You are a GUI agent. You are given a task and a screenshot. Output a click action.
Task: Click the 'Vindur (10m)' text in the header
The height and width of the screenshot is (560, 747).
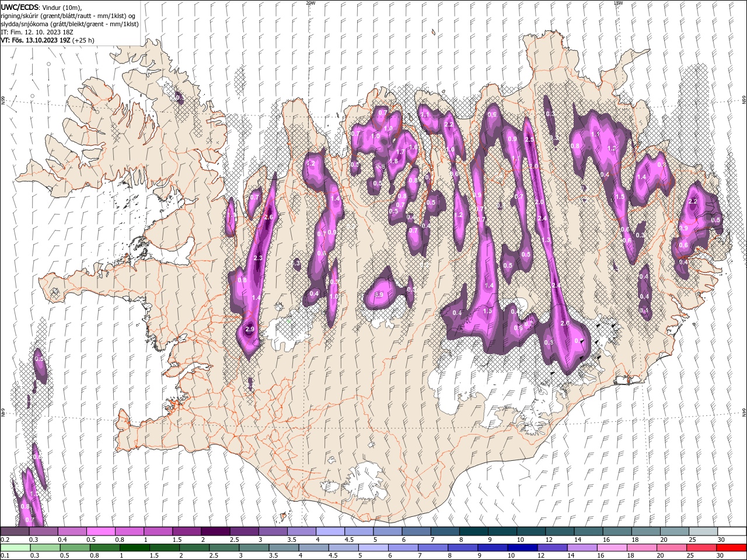pos(62,6)
